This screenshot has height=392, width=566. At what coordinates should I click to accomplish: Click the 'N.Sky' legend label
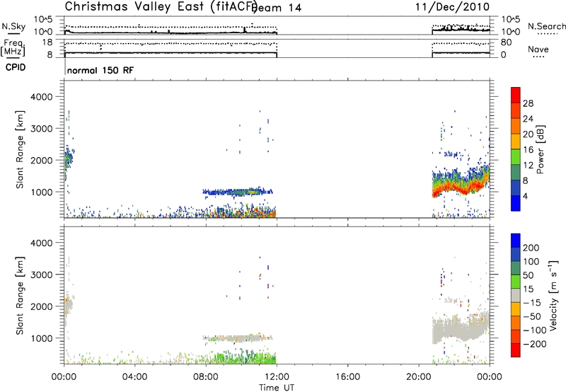coord(13,26)
